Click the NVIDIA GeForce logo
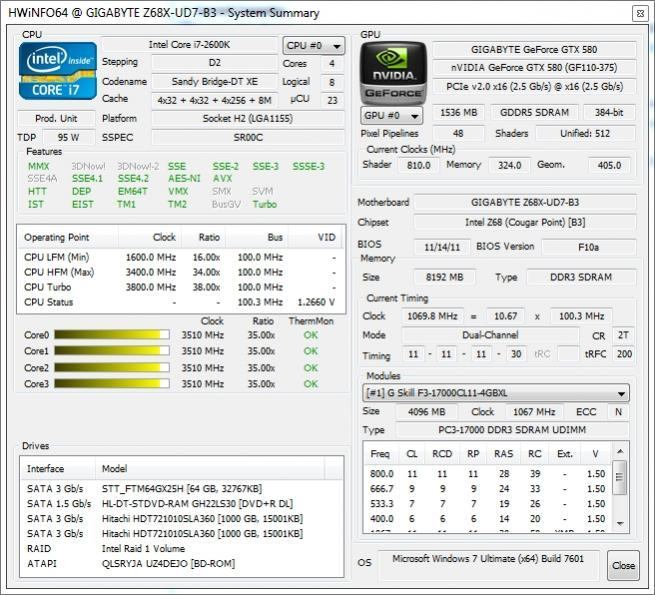The image size is (655, 595). click(x=394, y=73)
